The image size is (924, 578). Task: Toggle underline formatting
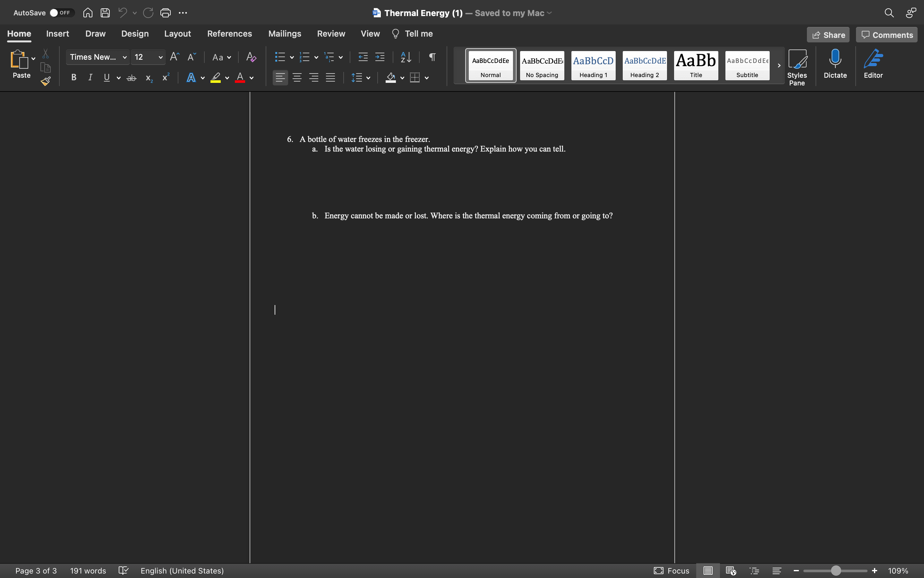coord(107,78)
